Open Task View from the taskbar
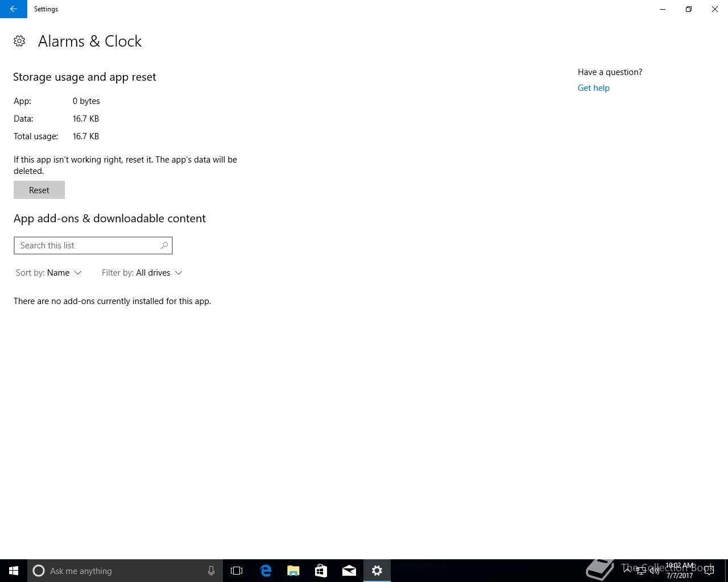This screenshot has height=582, width=728. click(x=237, y=571)
